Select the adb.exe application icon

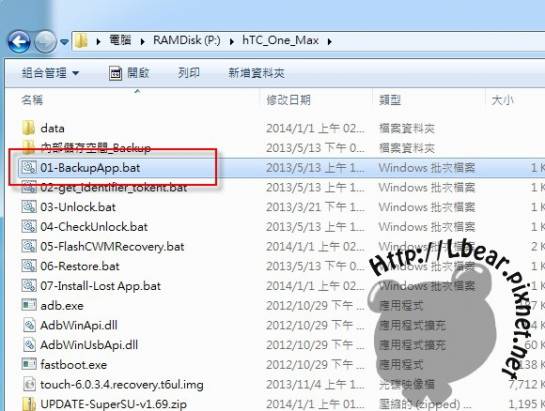29,305
